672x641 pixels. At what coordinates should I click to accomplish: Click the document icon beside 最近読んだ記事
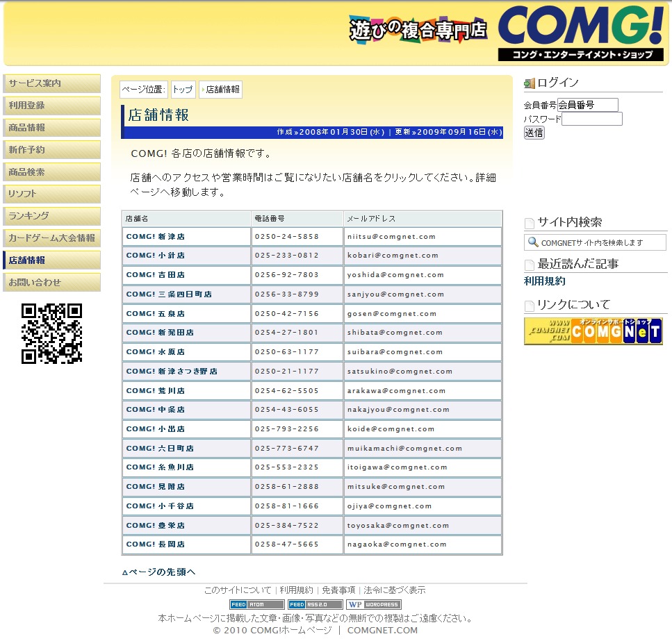click(530, 265)
